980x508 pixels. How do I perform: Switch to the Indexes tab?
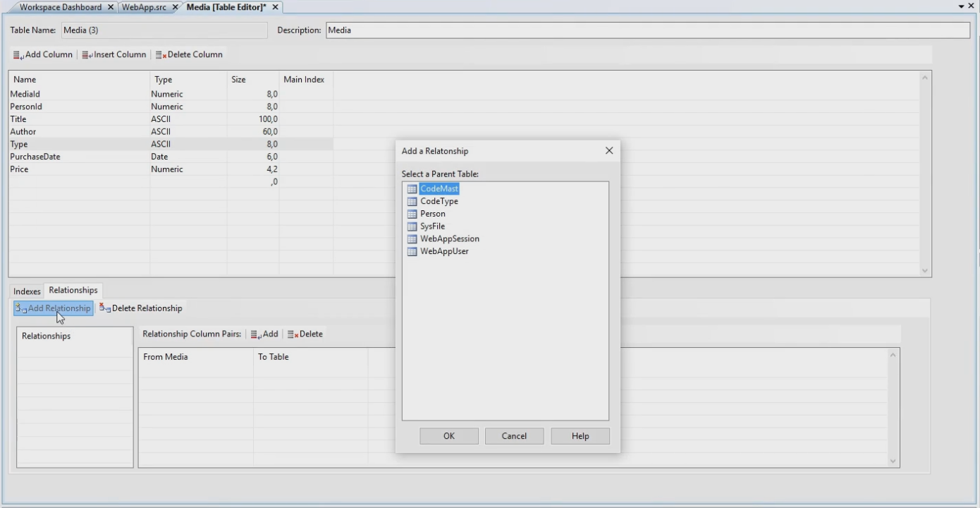click(x=27, y=291)
